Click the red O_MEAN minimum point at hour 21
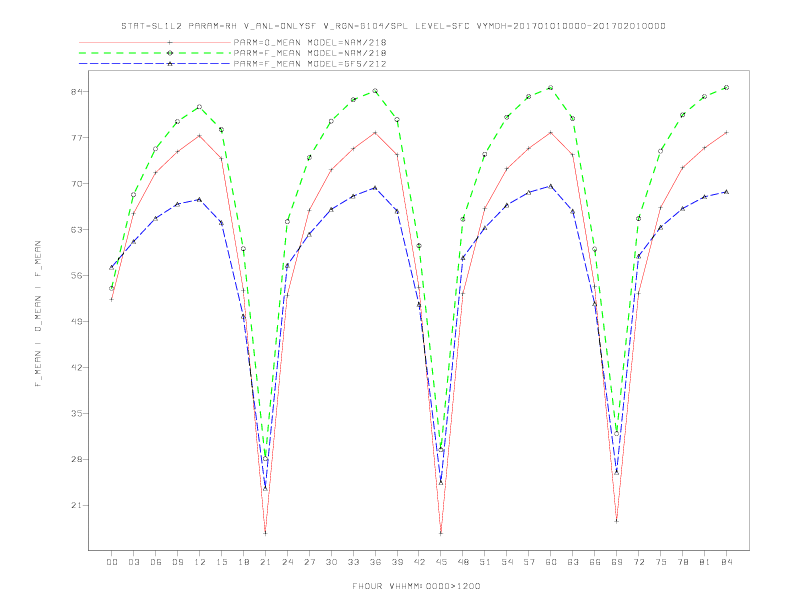 tap(265, 533)
